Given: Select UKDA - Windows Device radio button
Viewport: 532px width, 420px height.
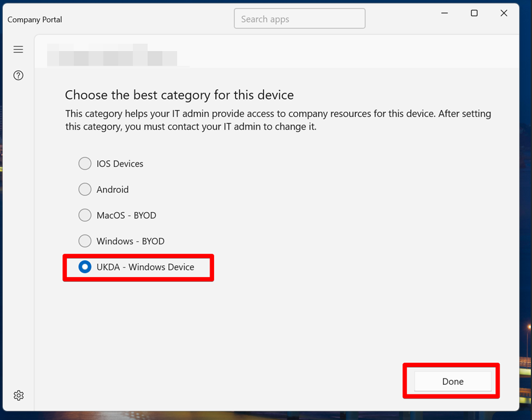Looking at the screenshot, I should click(x=85, y=267).
